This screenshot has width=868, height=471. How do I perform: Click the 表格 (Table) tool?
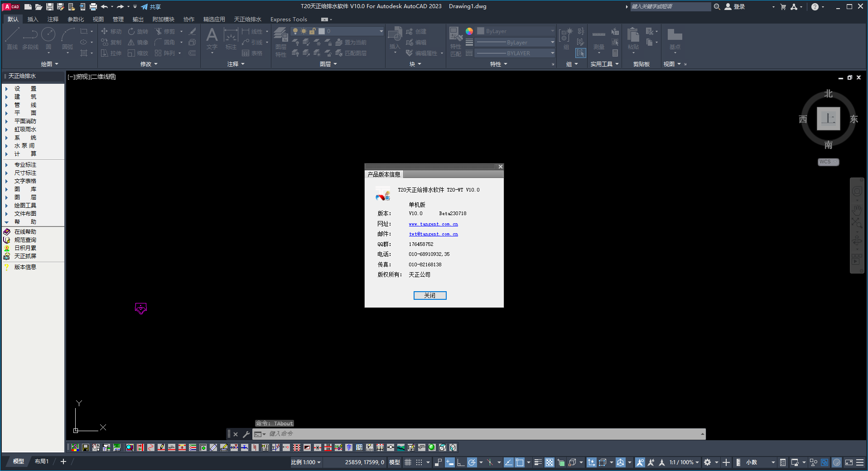(x=252, y=53)
